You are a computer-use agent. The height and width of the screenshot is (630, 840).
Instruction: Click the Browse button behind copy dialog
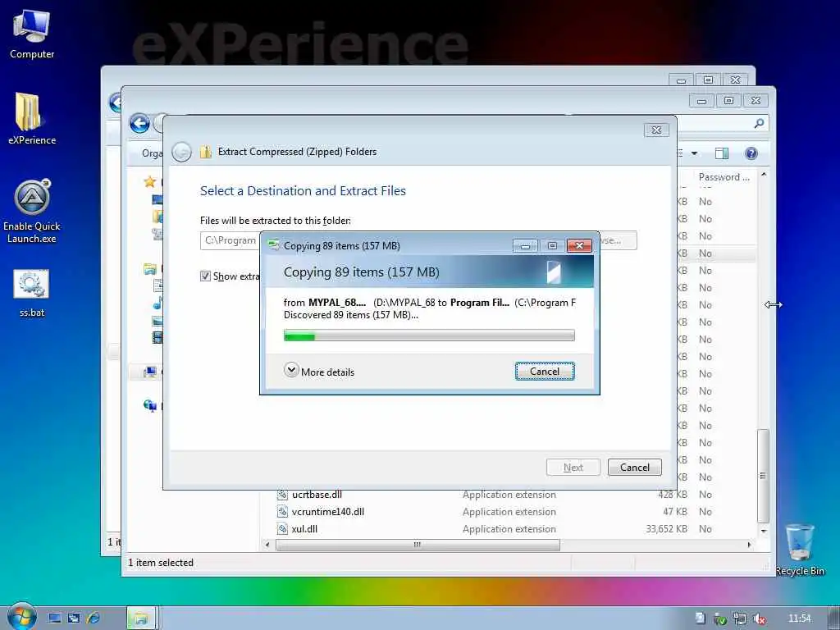[619, 240]
